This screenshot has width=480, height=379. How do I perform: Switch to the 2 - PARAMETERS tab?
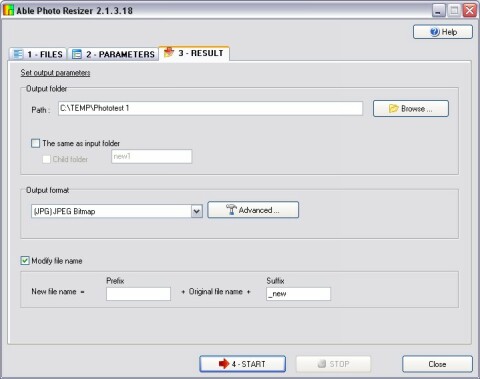coord(113,54)
